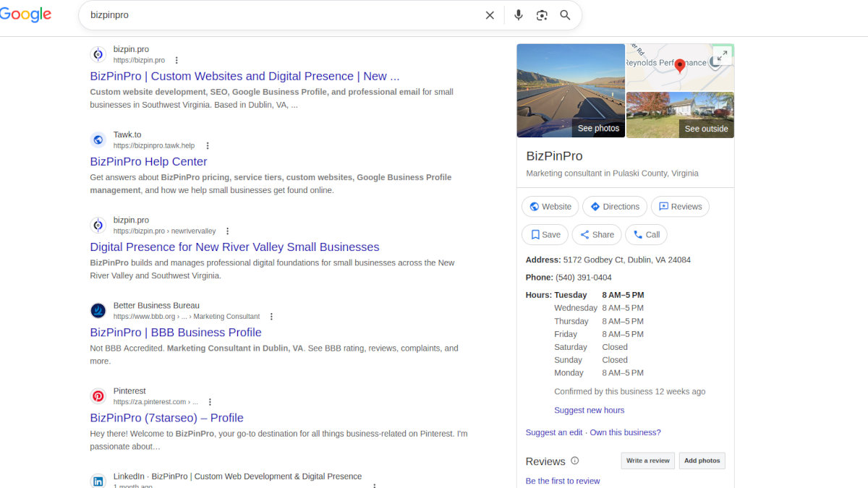Open more options for Pinterest result

point(210,402)
